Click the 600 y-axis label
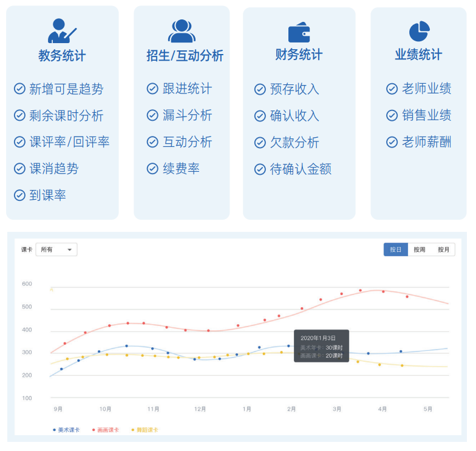The image size is (476, 451). tap(27, 284)
